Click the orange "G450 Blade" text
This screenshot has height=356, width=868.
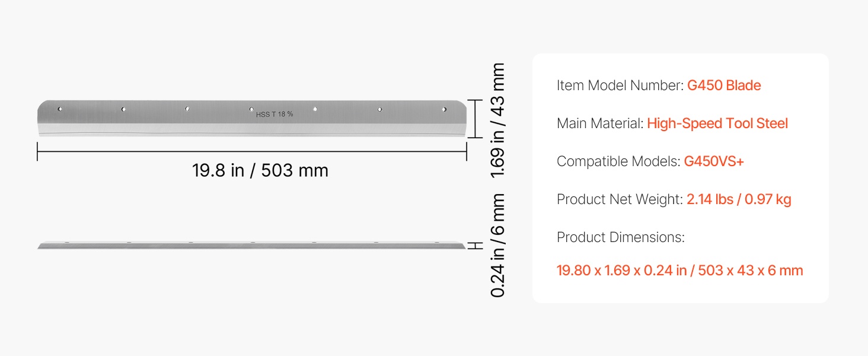coord(724,85)
